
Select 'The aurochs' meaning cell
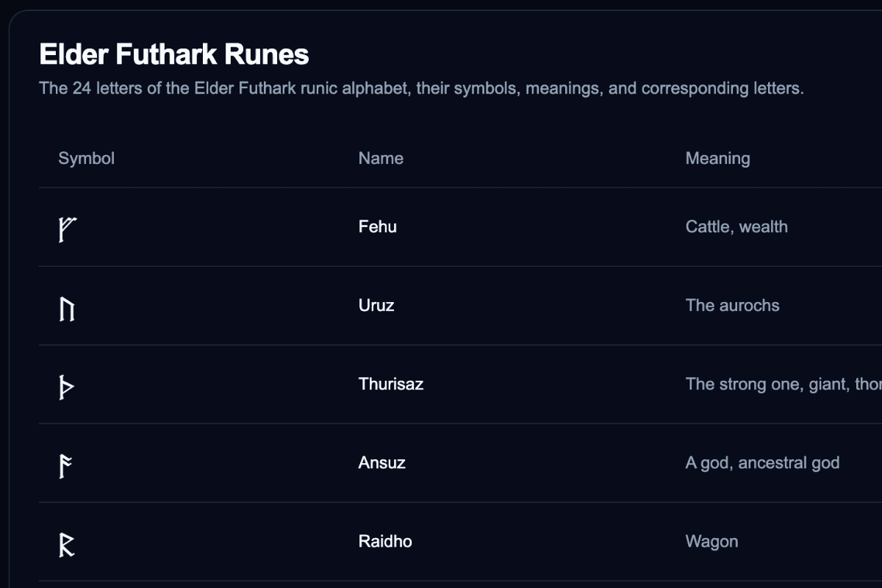(732, 305)
